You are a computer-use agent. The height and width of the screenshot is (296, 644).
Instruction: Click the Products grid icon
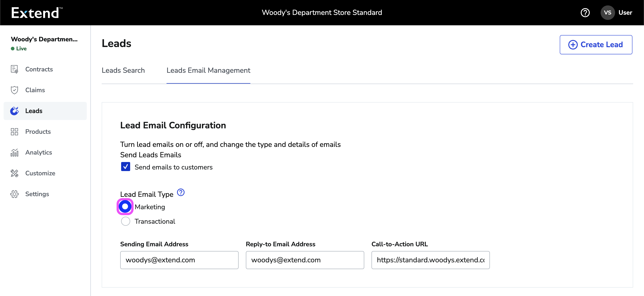pos(14,132)
